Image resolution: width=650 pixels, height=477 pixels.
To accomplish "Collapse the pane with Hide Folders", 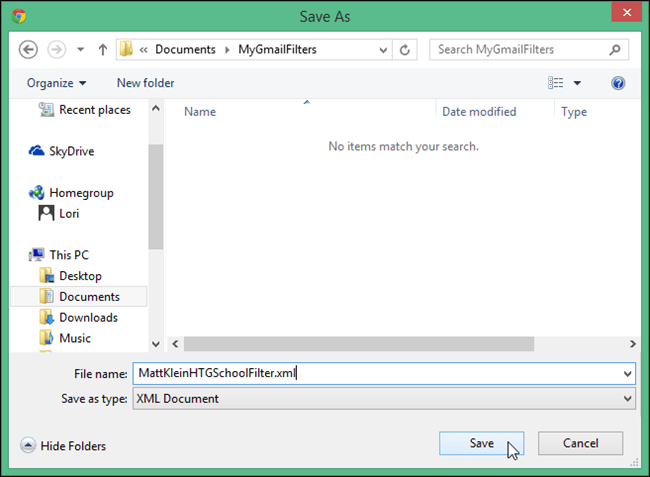I will tap(63, 446).
